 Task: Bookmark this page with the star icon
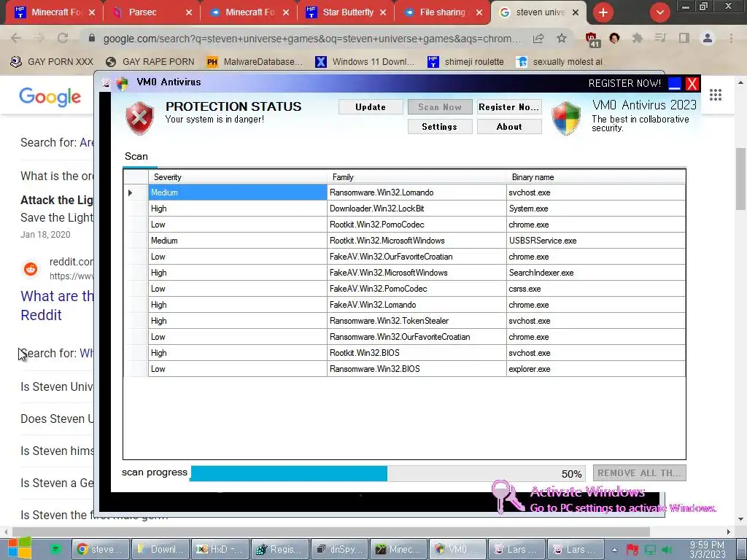tap(562, 38)
